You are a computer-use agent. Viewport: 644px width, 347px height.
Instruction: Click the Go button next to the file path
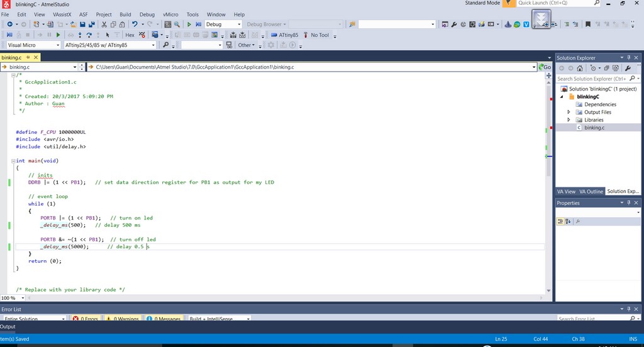coord(545,67)
